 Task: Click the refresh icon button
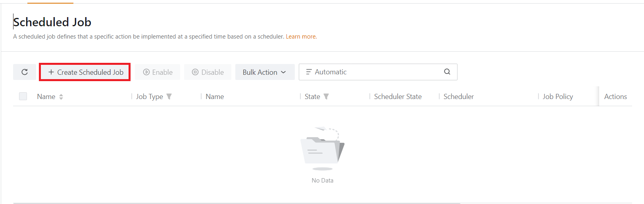coord(25,72)
